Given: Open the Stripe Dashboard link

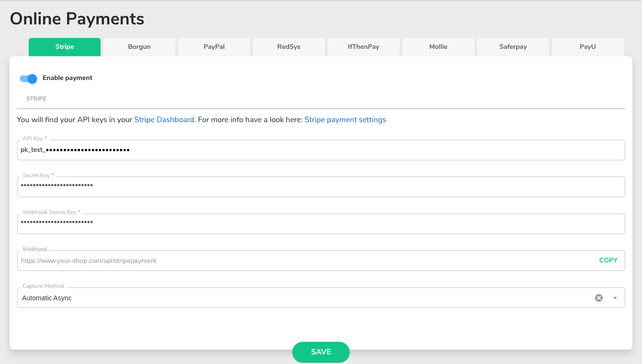Looking at the screenshot, I should 164,120.
